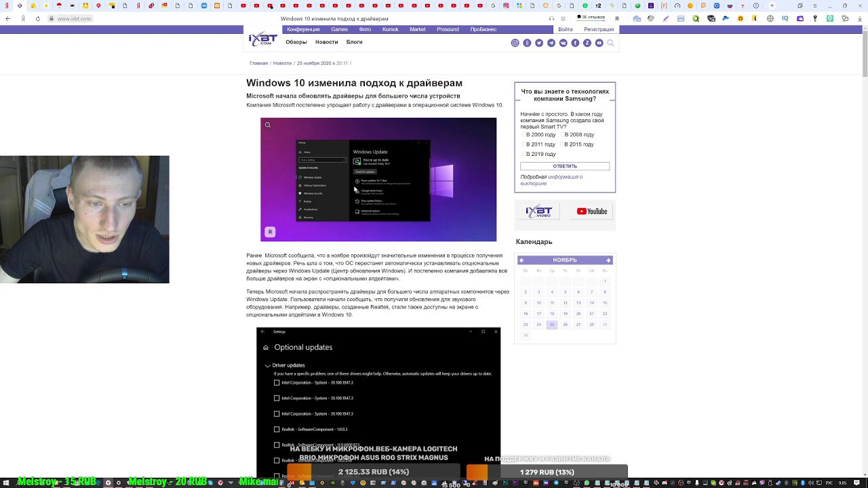Open the 'Z' social icon in header

coord(587,43)
